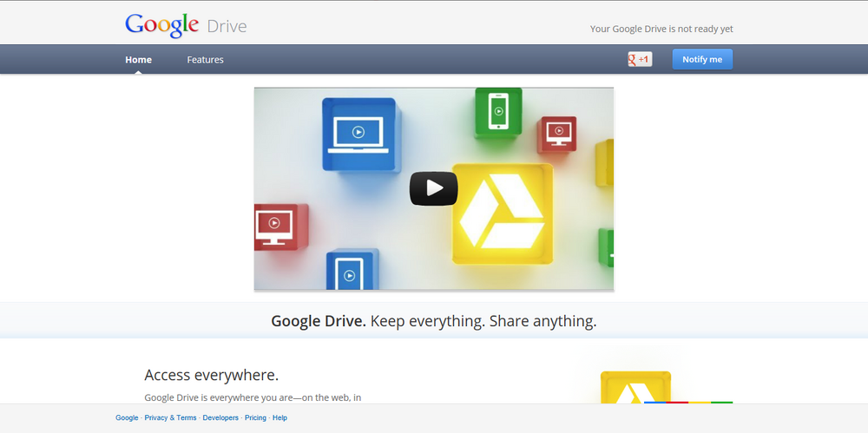Play the Google Drive intro video
The image size is (868, 433).
click(x=433, y=188)
